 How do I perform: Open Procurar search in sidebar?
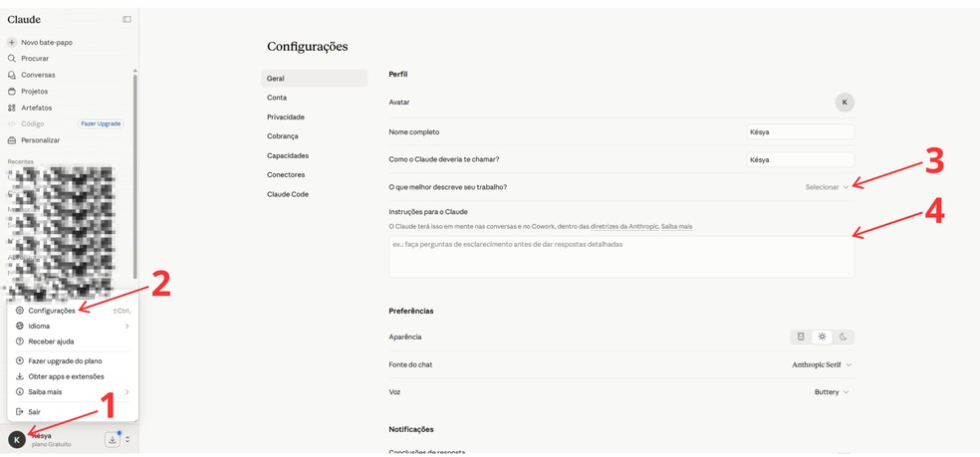tap(28, 58)
